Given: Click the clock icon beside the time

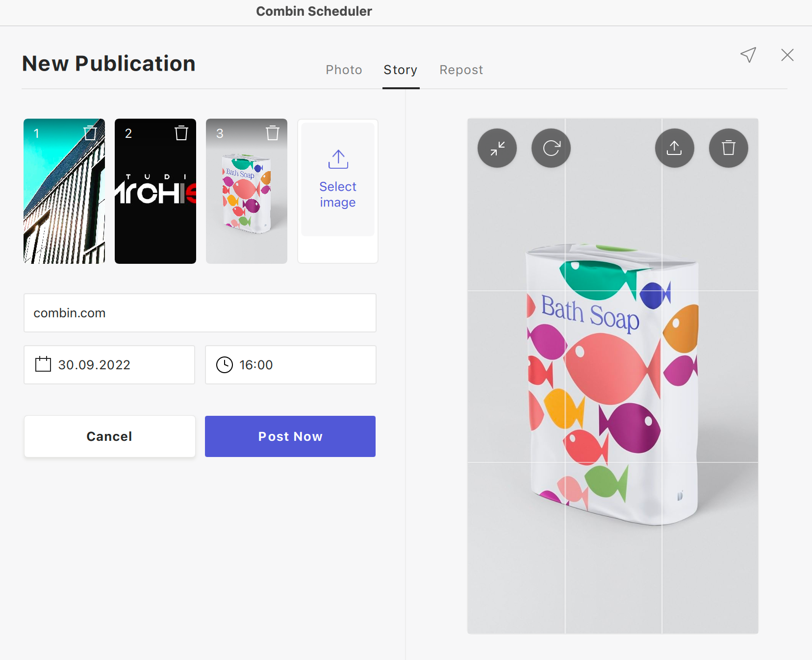Looking at the screenshot, I should (x=224, y=364).
